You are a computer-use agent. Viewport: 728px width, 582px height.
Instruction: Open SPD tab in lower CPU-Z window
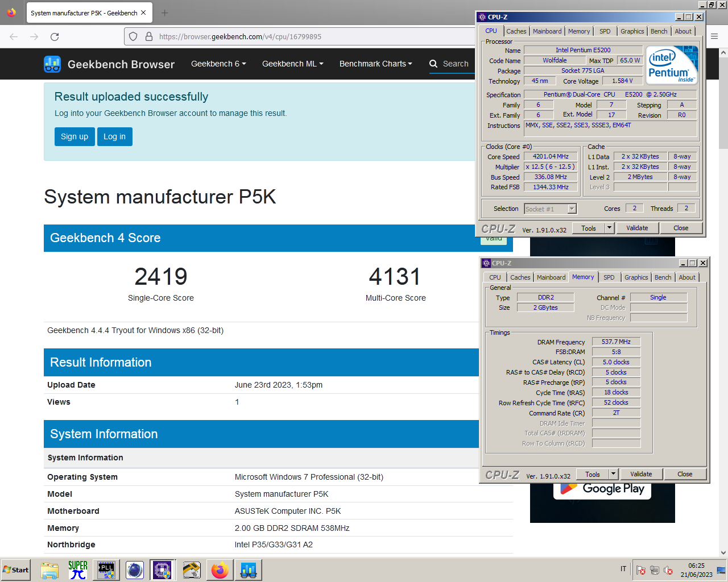(609, 277)
